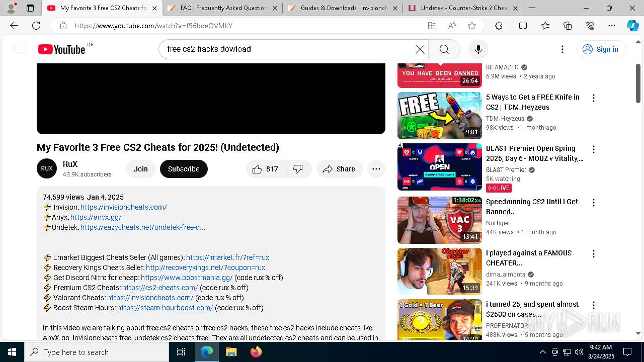This screenshot has height=362, width=644.
Task: Click the black video player area
Action: coord(211,99)
